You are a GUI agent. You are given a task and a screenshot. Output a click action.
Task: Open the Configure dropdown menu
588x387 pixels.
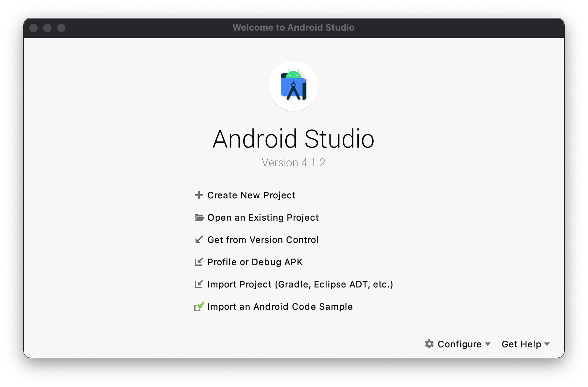(x=459, y=344)
